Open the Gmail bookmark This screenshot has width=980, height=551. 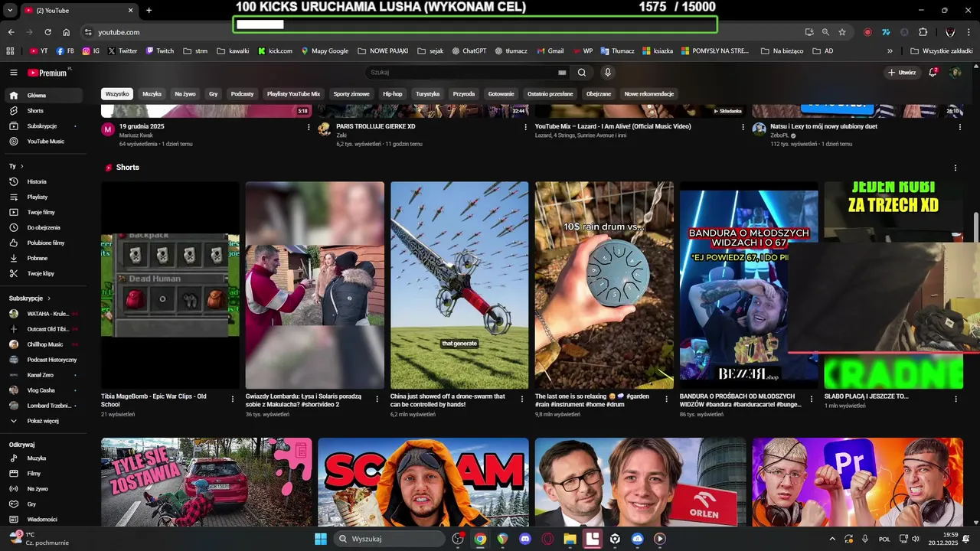pyautogui.click(x=550, y=51)
